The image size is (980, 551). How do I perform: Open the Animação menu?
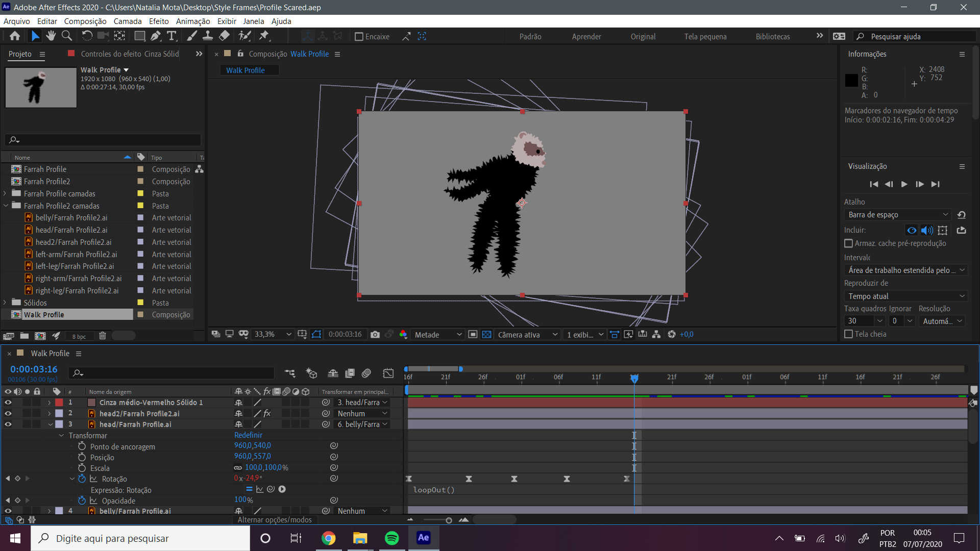[192, 21]
